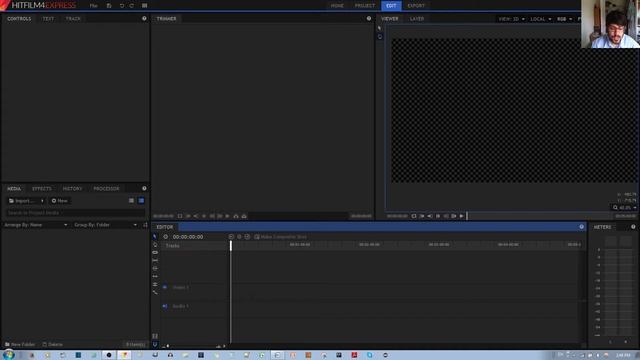Open the View: 2D dropdown
The width and height of the screenshot is (640, 360).
coord(511,19)
